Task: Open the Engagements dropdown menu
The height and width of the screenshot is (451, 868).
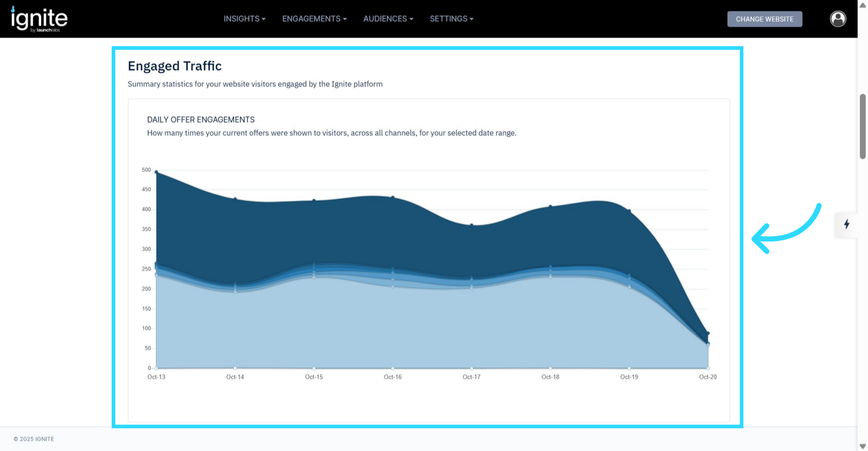Action: pyautogui.click(x=314, y=19)
